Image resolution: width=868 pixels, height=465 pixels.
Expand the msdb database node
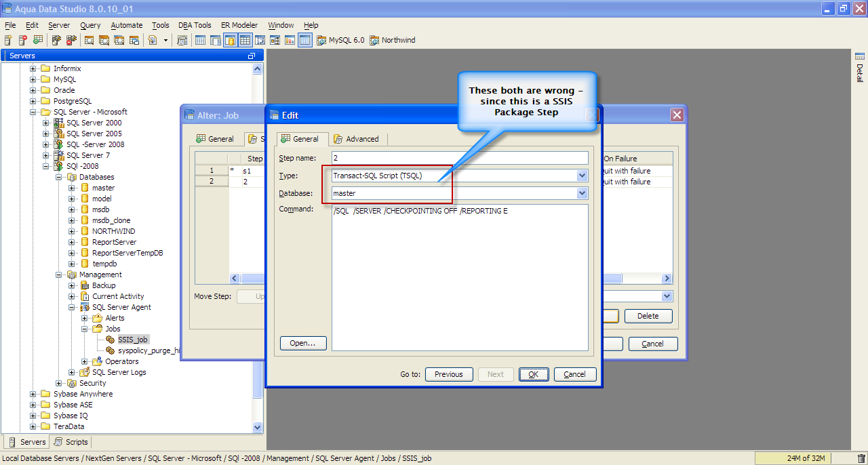coord(72,209)
